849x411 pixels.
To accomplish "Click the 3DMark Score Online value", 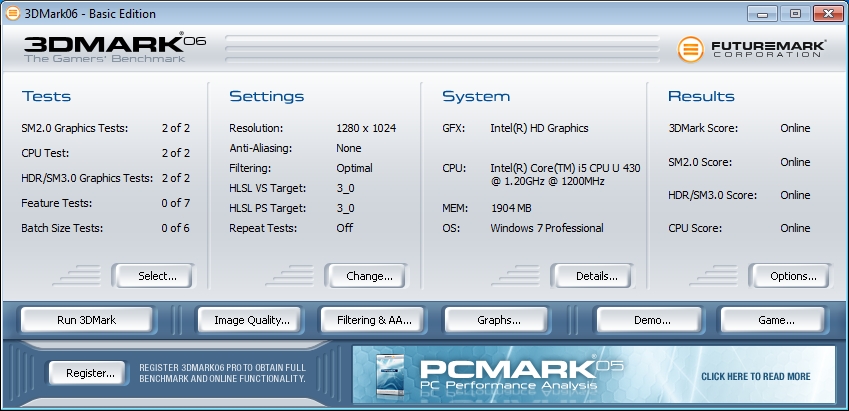I will click(795, 128).
